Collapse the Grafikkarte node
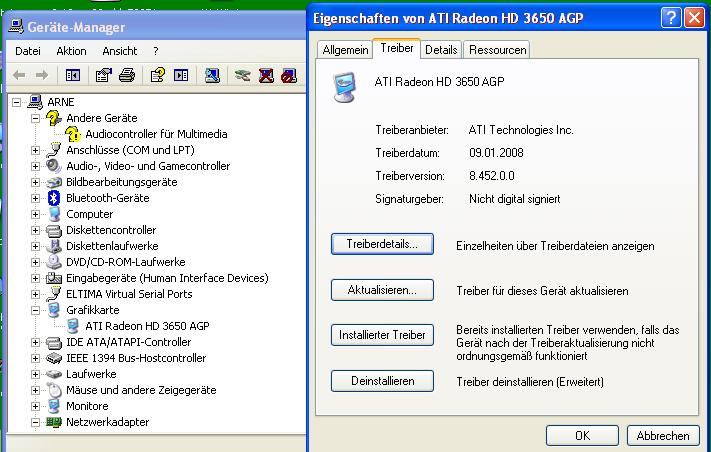Screen dimensions: 711x452 [35, 310]
